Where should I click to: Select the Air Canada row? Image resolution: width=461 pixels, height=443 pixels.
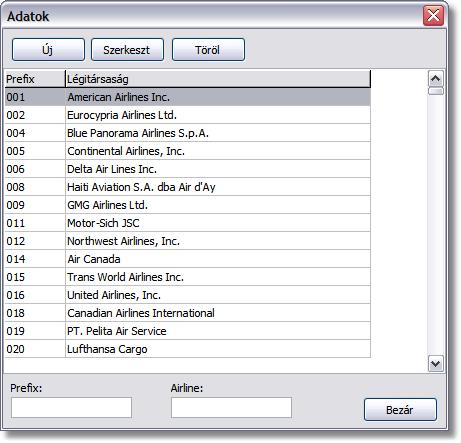(188, 259)
